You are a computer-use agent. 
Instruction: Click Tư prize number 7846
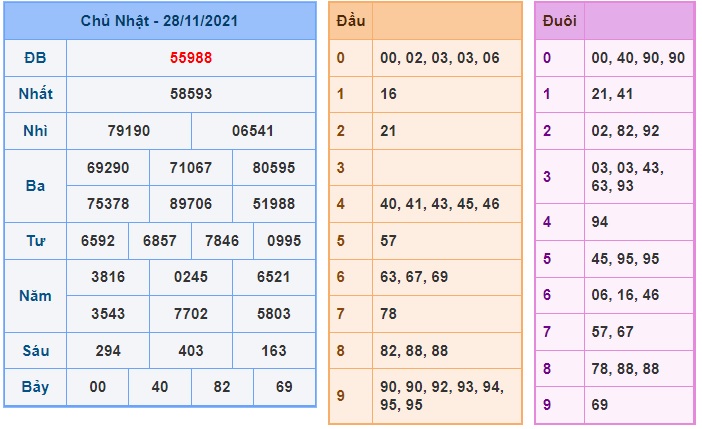point(222,240)
